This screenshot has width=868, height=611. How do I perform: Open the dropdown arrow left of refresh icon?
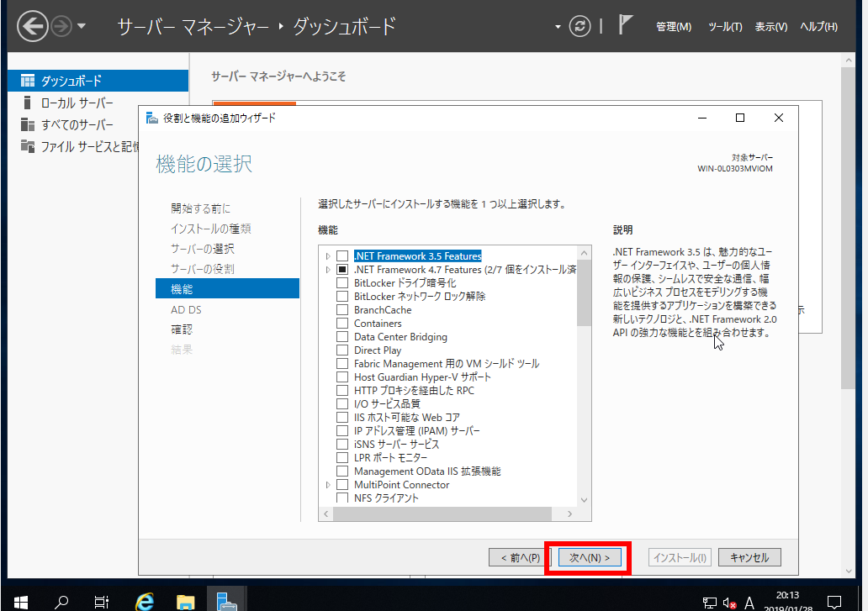tap(558, 27)
